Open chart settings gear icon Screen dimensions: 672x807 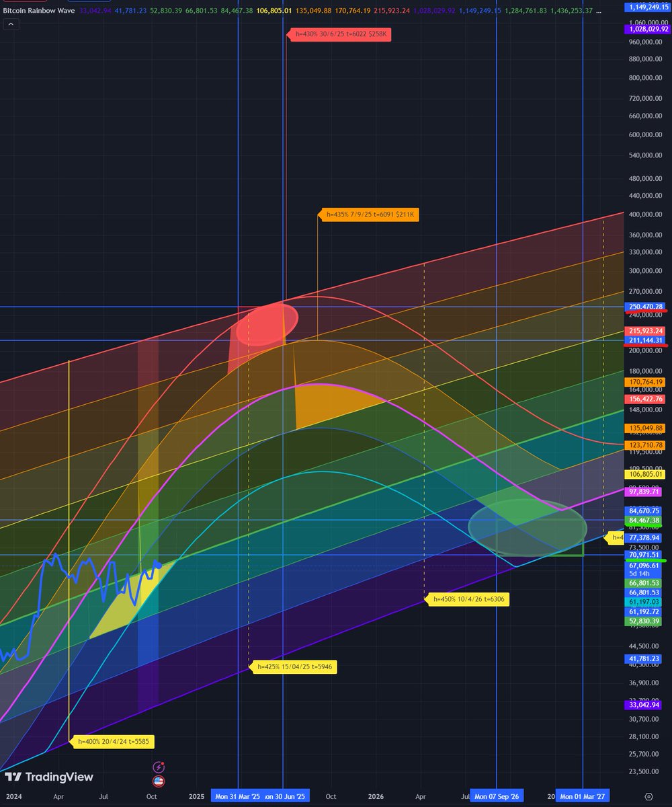coord(648,796)
